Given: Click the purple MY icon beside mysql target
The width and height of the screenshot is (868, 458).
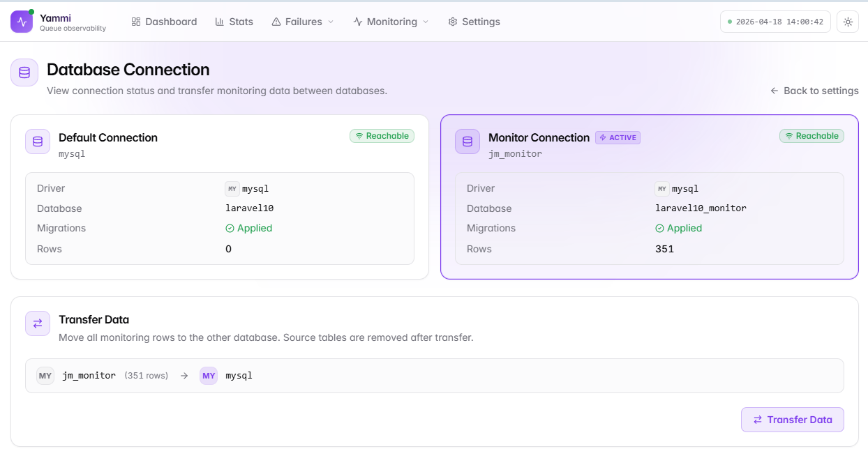Looking at the screenshot, I should [209, 376].
